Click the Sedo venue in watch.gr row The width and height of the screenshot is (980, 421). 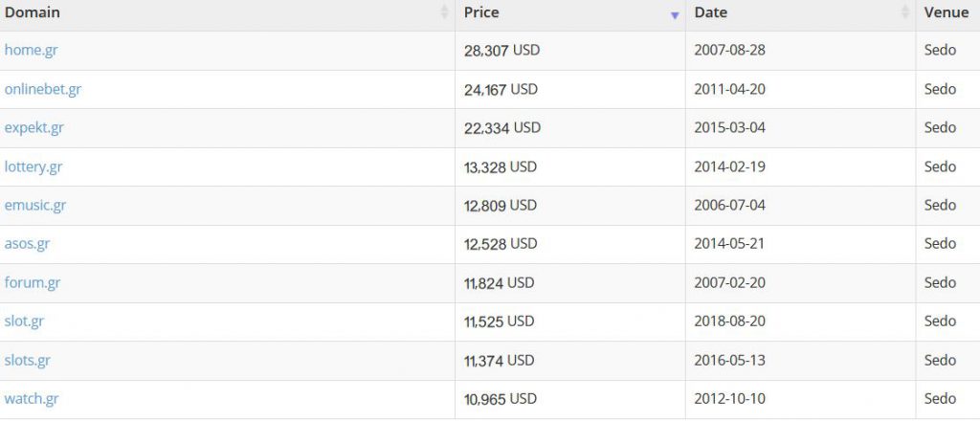[940, 398]
